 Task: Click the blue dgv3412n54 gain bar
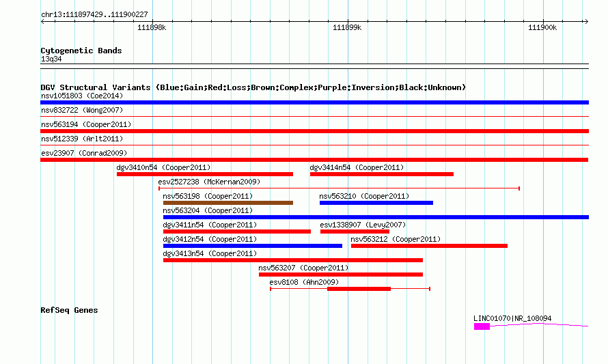coord(253,246)
